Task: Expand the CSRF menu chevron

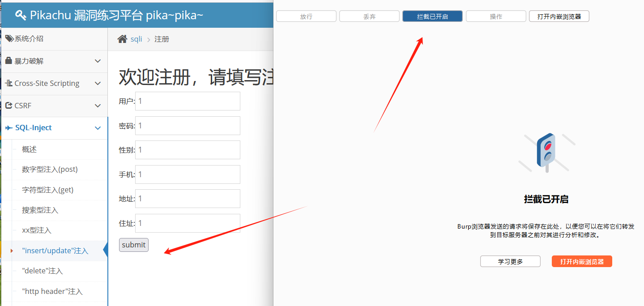Action: click(98, 106)
